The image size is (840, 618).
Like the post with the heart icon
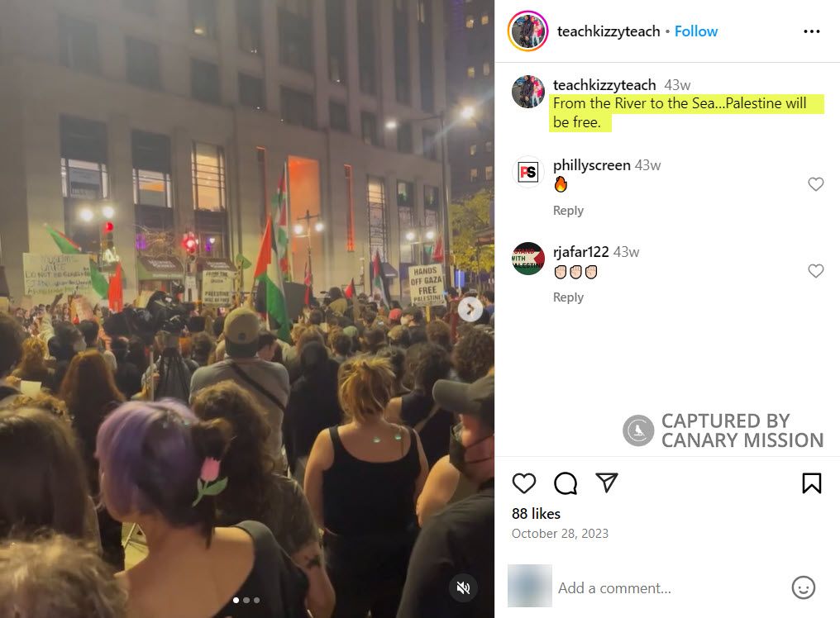coord(523,483)
